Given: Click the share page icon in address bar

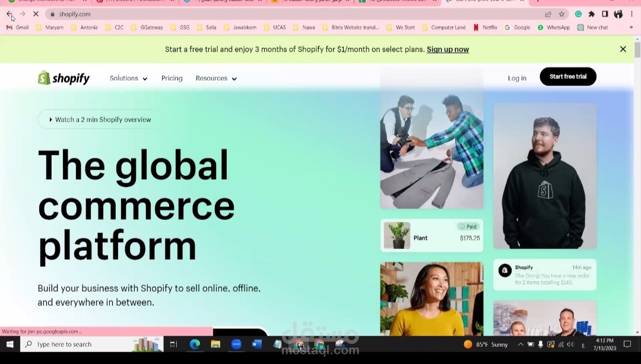Looking at the screenshot, I should click(x=548, y=14).
